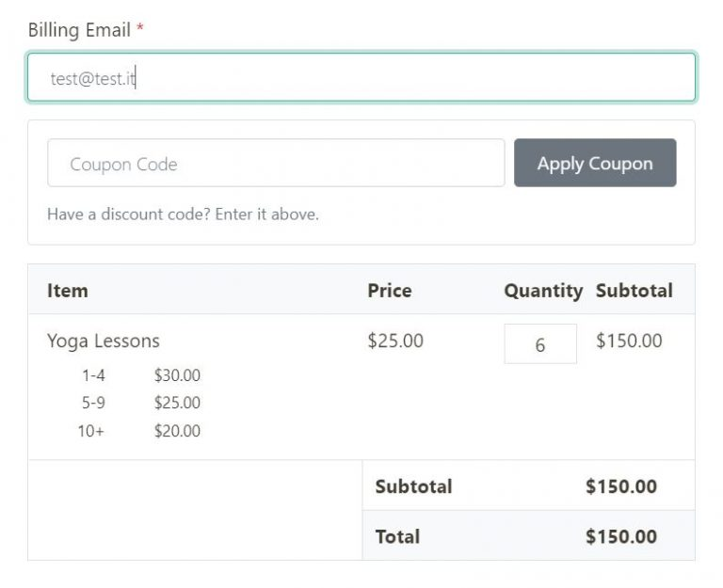This screenshot has width=723, height=588.
Task: Click the Quantity column header
Action: [543, 290]
